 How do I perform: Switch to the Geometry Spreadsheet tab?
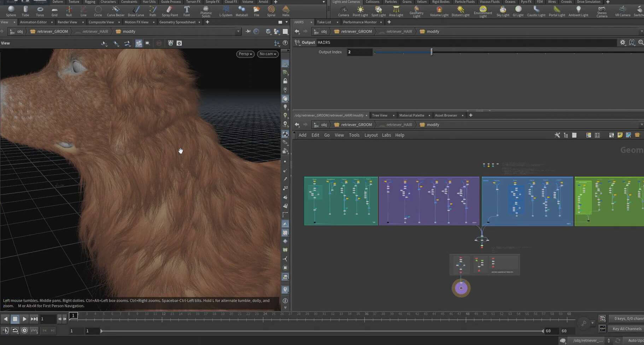pyautogui.click(x=177, y=22)
